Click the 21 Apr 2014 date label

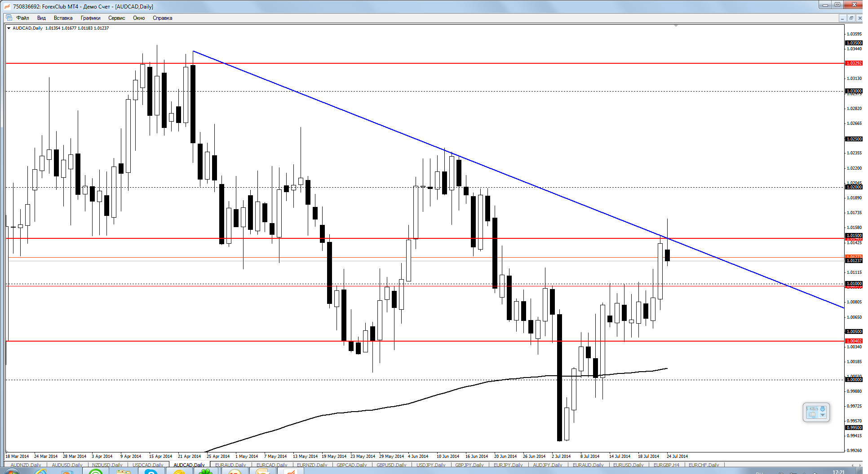click(189, 456)
